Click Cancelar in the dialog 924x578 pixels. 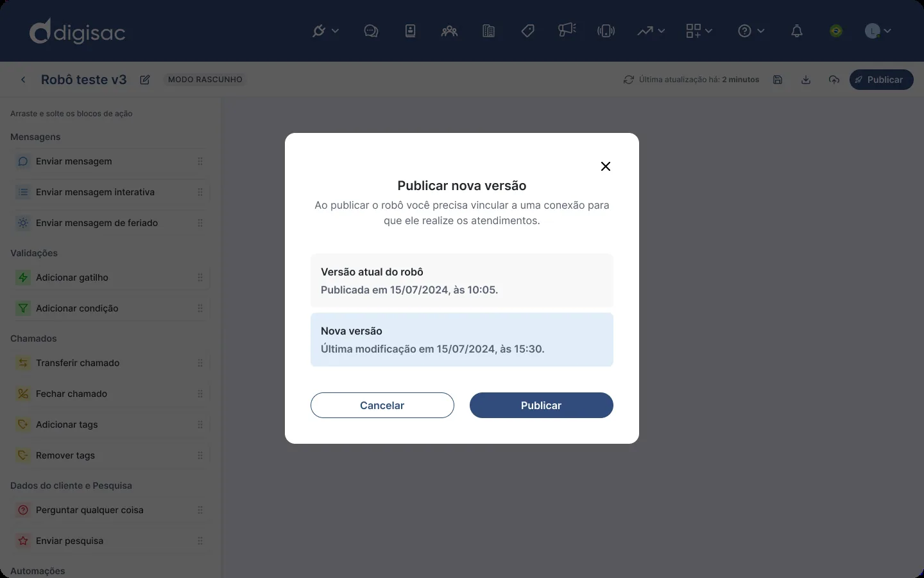tap(382, 405)
